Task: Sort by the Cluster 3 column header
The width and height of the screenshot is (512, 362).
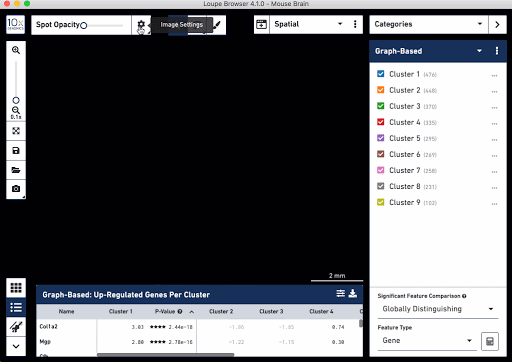Action: click(271, 311)
